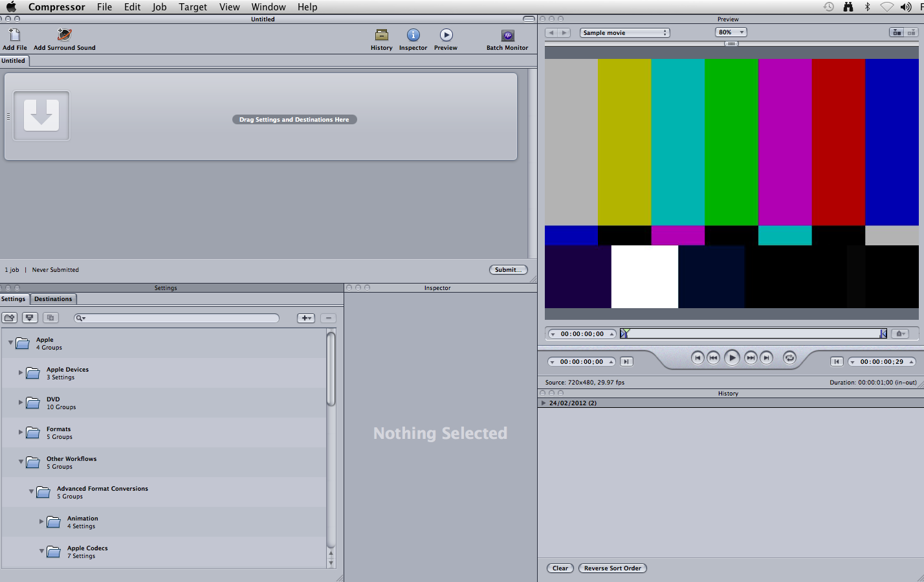Select source view button in Preview
Image resolution: width=924 pixels, height=582 pixels.
897,32
